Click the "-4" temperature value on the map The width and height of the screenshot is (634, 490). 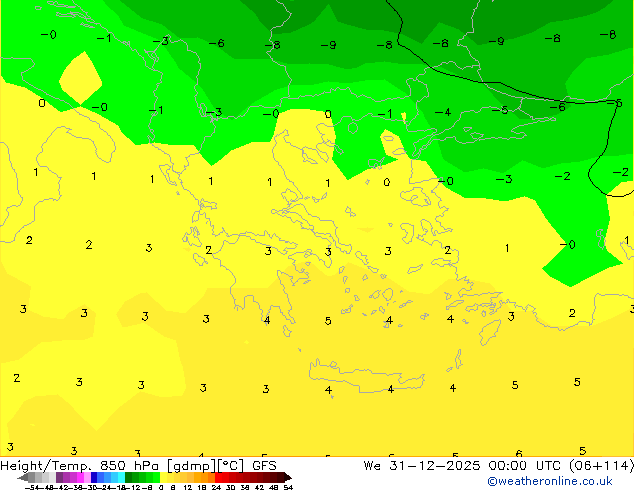tap(443, 112)
